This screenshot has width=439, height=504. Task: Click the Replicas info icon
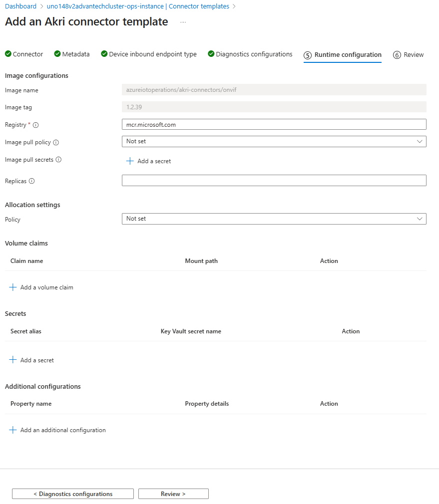coord(32,181)
